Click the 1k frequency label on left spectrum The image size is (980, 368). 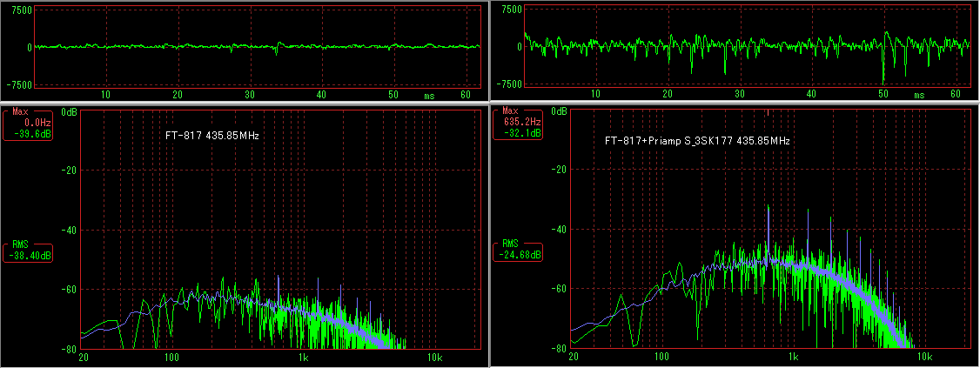303,358
